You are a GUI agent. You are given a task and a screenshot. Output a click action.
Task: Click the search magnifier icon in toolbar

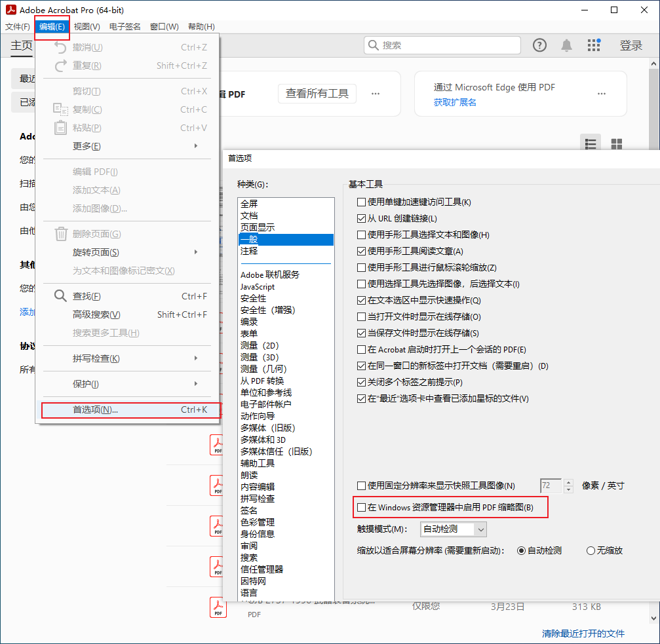tap(374, 45)
